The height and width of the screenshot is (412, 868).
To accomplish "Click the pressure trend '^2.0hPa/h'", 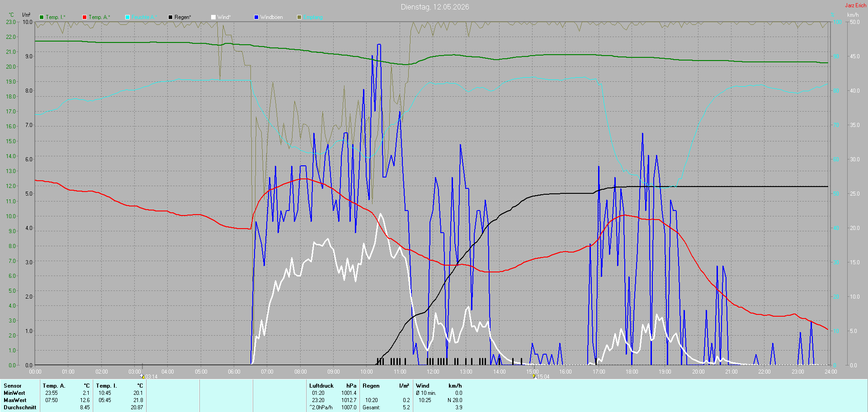I will [x=321, y=407].
